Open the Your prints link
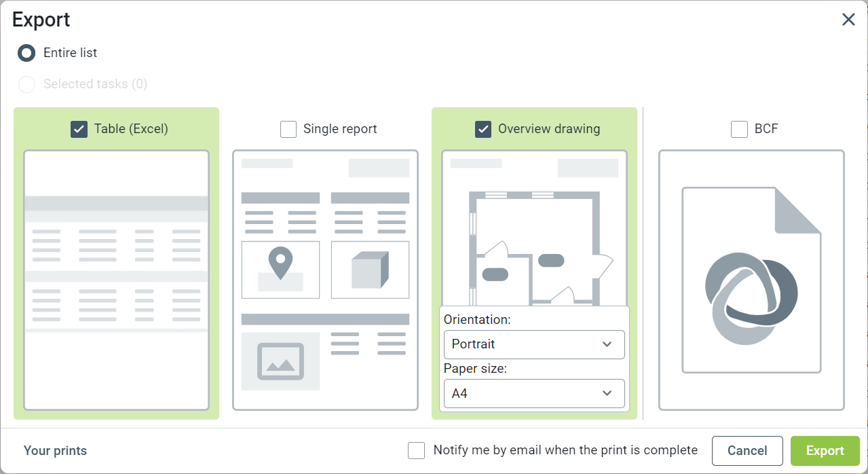The image size is (868, 474). click(x=55, y=451)
